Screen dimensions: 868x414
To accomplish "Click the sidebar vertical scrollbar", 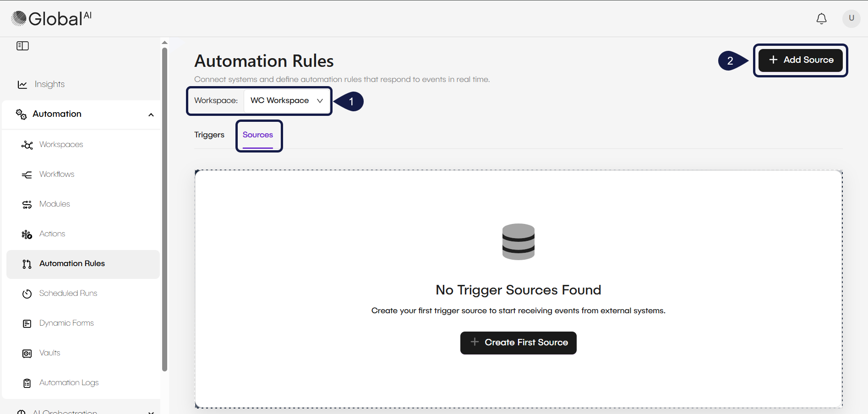I will tap(164, 206).
